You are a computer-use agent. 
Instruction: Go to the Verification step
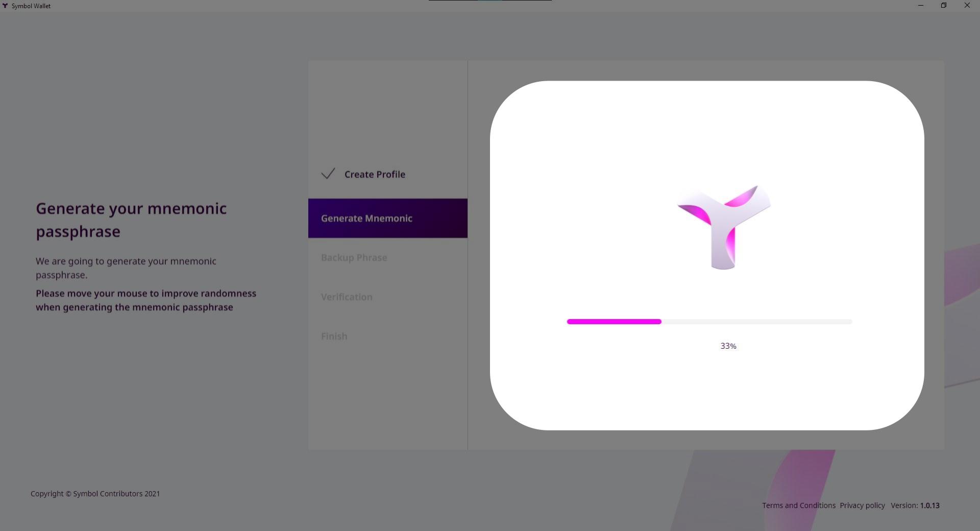coord(347,297)
